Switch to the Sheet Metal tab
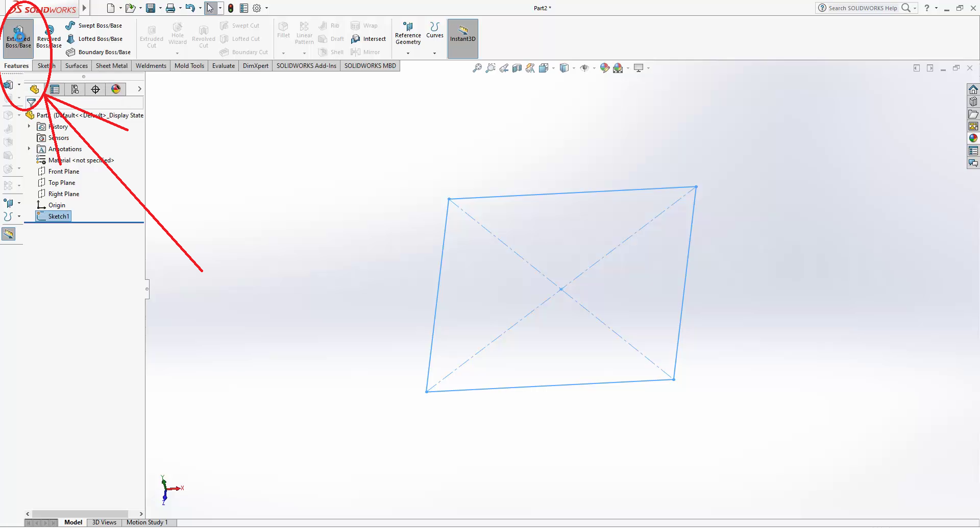Viewport: 980px width, 528px height. coord(111,66)
